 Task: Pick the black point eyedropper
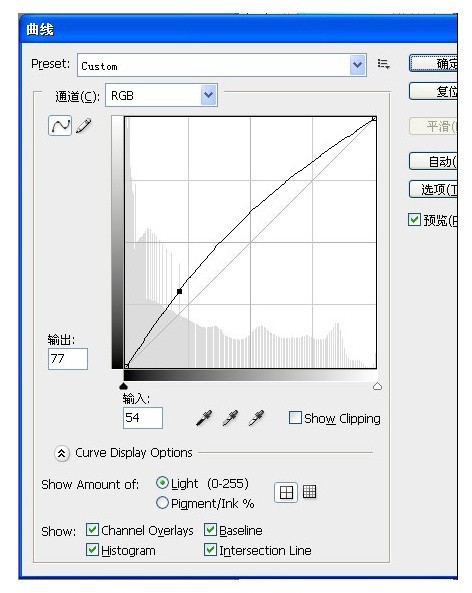click(204, 418)
